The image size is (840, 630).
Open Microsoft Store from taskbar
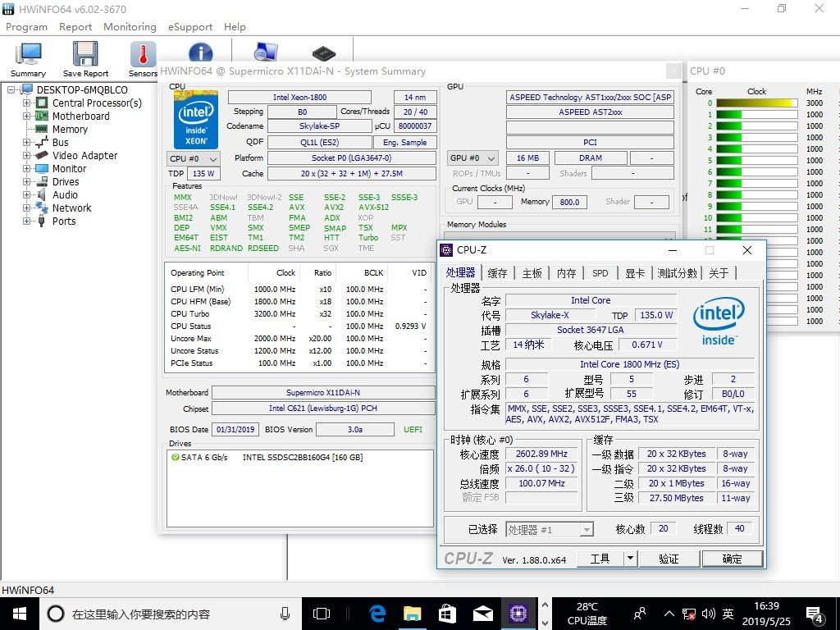[447, 614]
